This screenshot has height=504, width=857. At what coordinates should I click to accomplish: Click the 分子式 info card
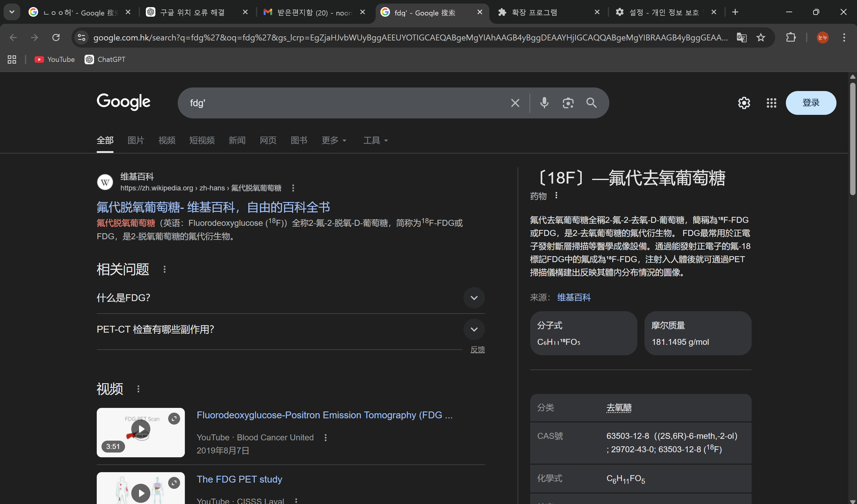click(583, 334)
